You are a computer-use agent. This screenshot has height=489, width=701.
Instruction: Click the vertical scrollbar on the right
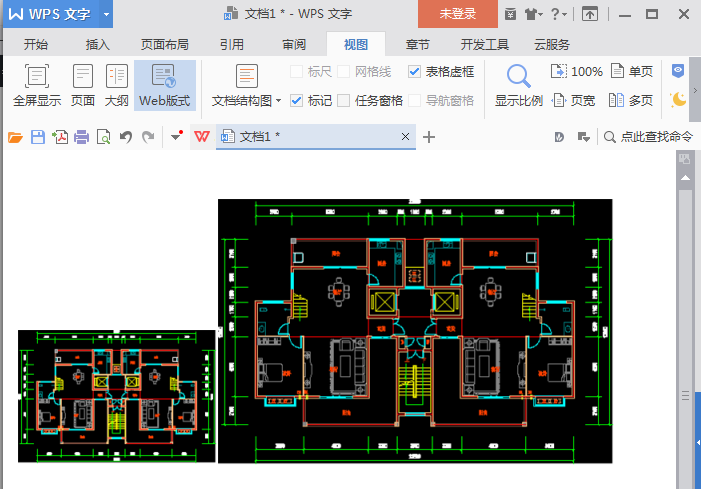coord(686,300)
